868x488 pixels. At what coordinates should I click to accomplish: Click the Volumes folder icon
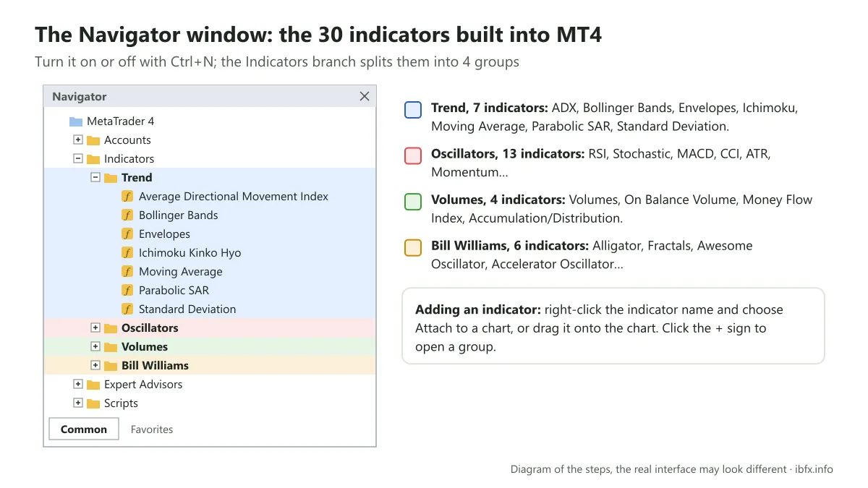click(111, 347)
